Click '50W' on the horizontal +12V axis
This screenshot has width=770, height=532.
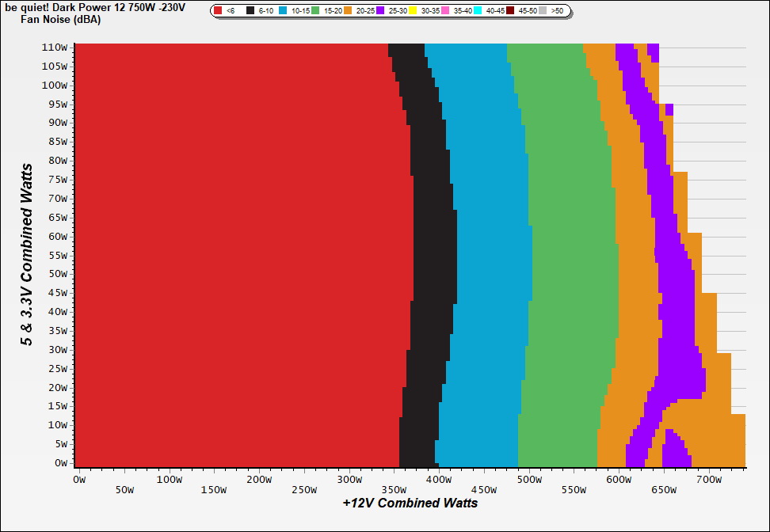click(x=124, y=490)
